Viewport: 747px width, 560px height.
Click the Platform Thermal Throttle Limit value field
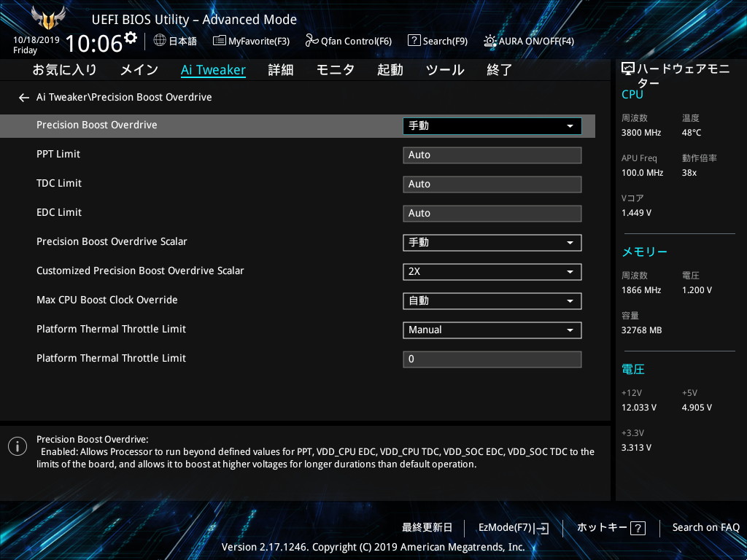point(492,359)
